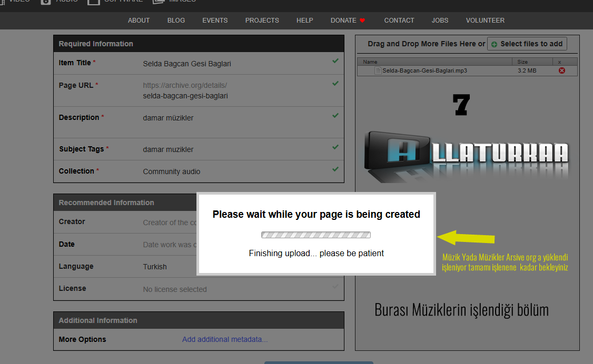Screen dimensions: 593x364
Task: Click the red heart beside DONATE
Action: tap(362, 21)
